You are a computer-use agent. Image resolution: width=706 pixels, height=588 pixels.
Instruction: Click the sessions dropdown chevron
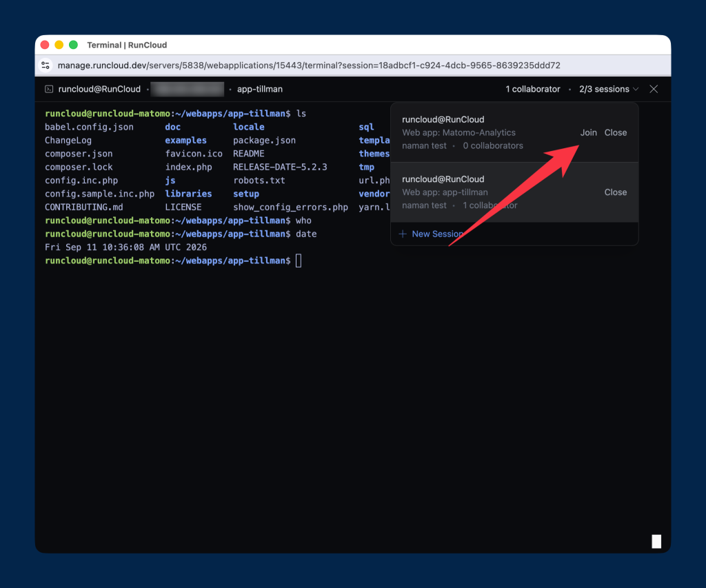pyautogui.click(x=636, y=89)
